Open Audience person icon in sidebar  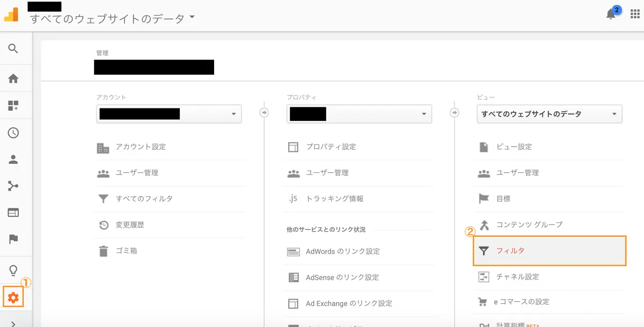(x=13, y=159)
